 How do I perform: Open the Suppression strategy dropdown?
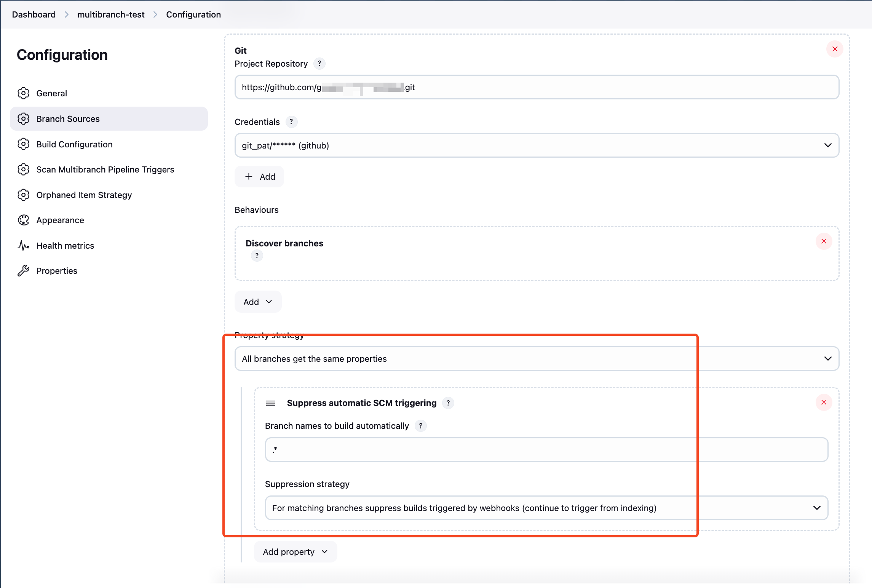[x=546, y=508]
